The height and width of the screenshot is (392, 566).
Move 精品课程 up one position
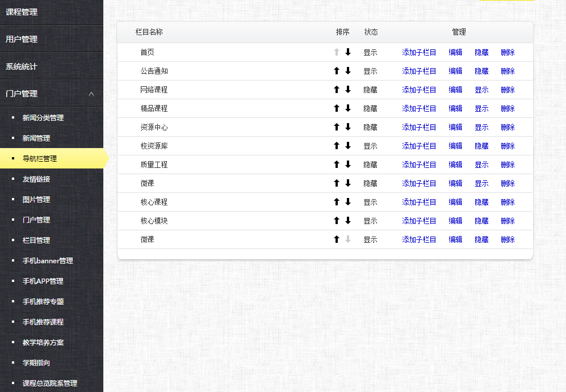[x=336, y=108]
